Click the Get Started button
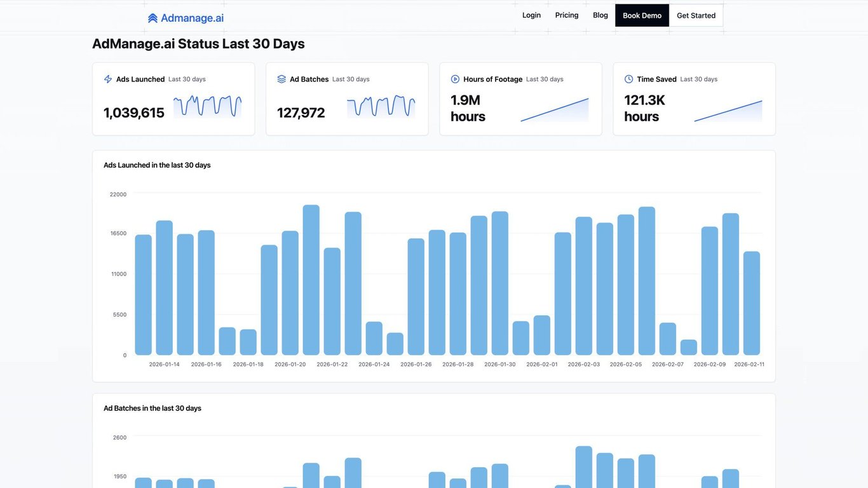 696,15
